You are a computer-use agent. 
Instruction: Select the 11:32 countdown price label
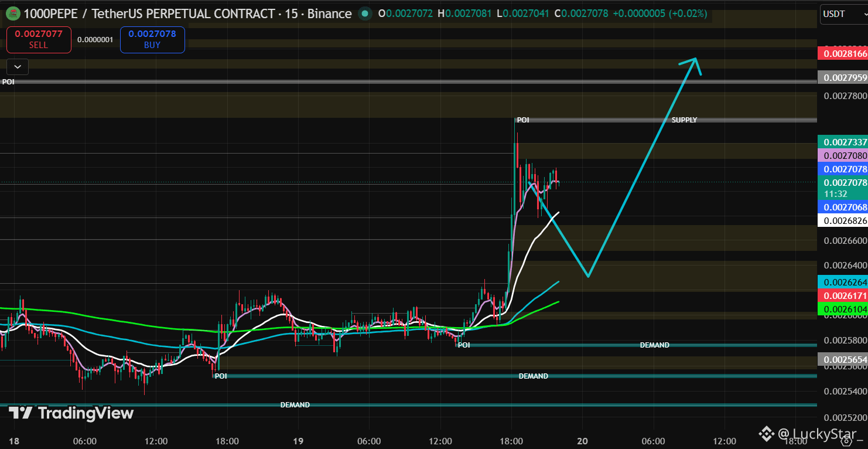[x=842, y=188]
